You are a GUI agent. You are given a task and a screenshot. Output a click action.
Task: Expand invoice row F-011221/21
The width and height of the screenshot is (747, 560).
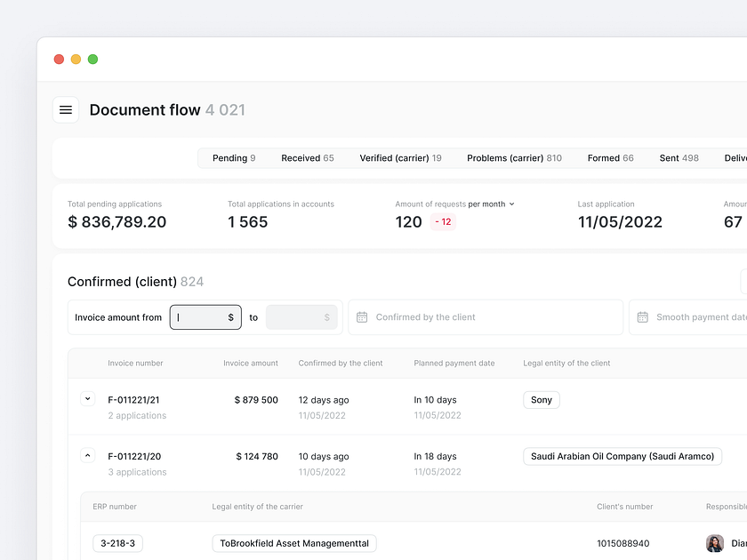pos(87,400)
